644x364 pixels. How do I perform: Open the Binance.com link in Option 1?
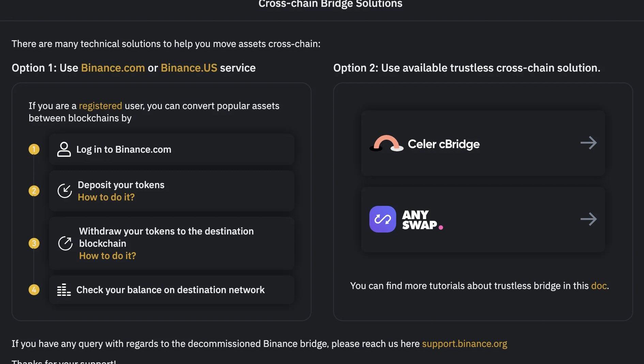(113, 68)
